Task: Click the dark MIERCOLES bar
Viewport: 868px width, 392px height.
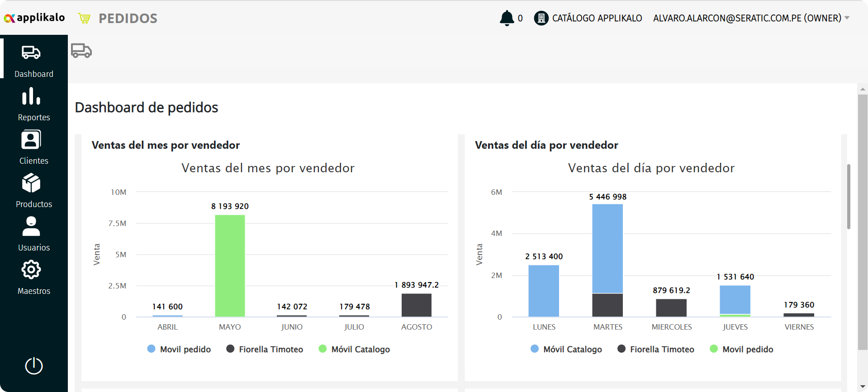Action: 671,308
